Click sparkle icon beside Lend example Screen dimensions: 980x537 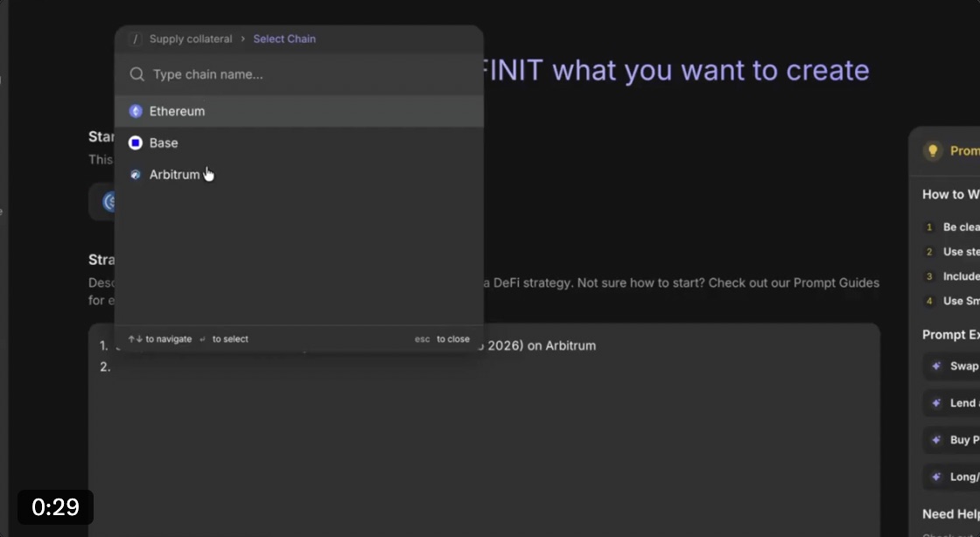pos(936,402)
